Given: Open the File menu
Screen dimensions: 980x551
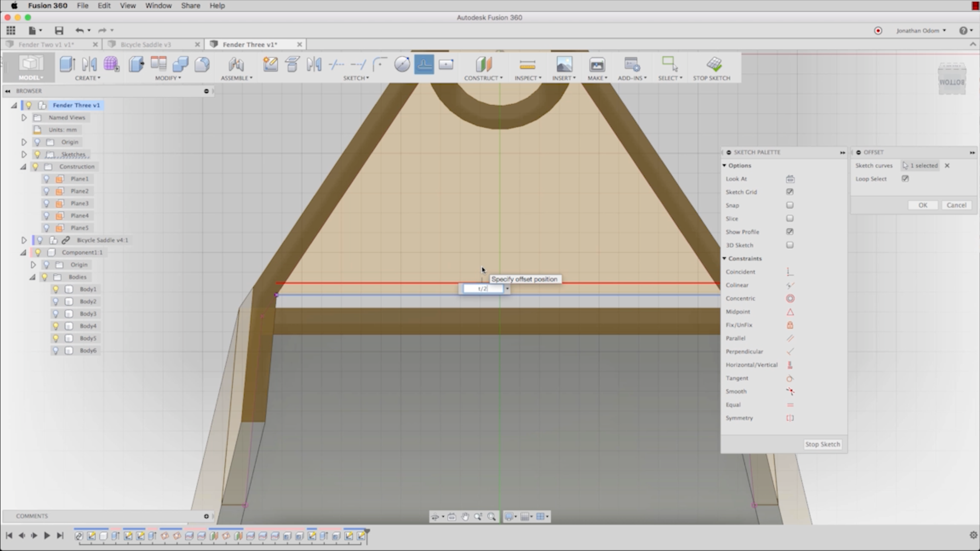Looking at the screenshot, I should 83,6.
